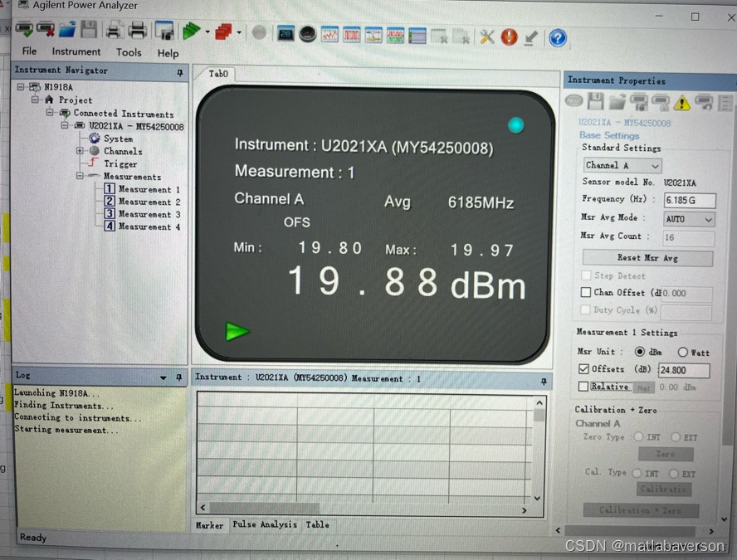Click the yellow warning triangle in Instrument Properties

[681, 102]
